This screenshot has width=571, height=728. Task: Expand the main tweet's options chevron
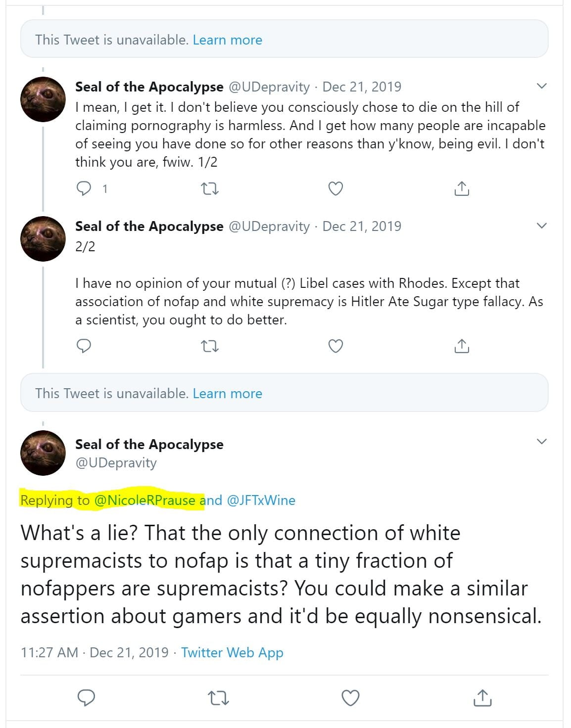coord(542,441)
